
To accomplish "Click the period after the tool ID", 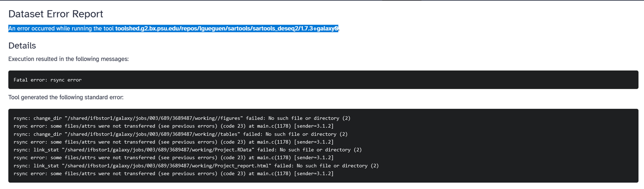I will click(x=339, y=29).
